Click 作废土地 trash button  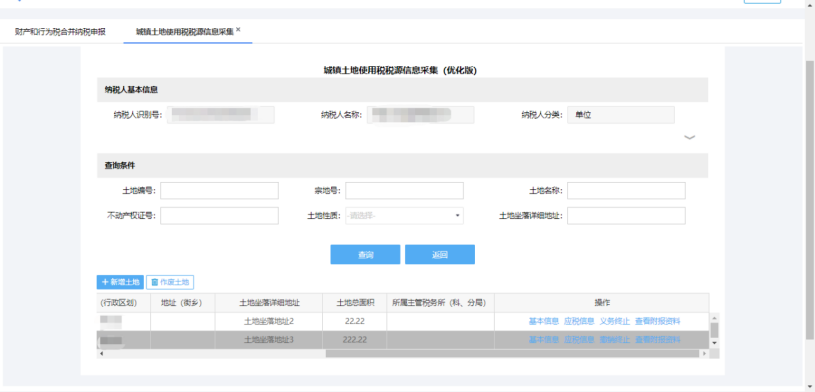[170, 282]
